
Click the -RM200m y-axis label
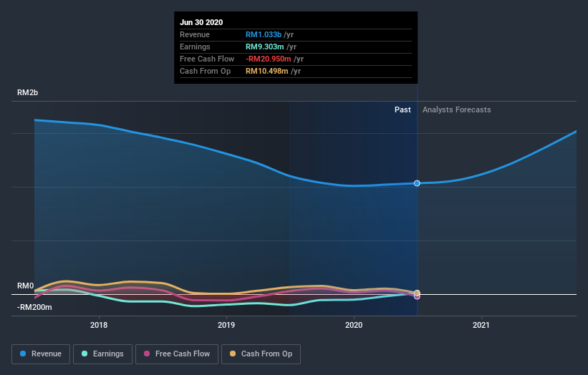34,307
